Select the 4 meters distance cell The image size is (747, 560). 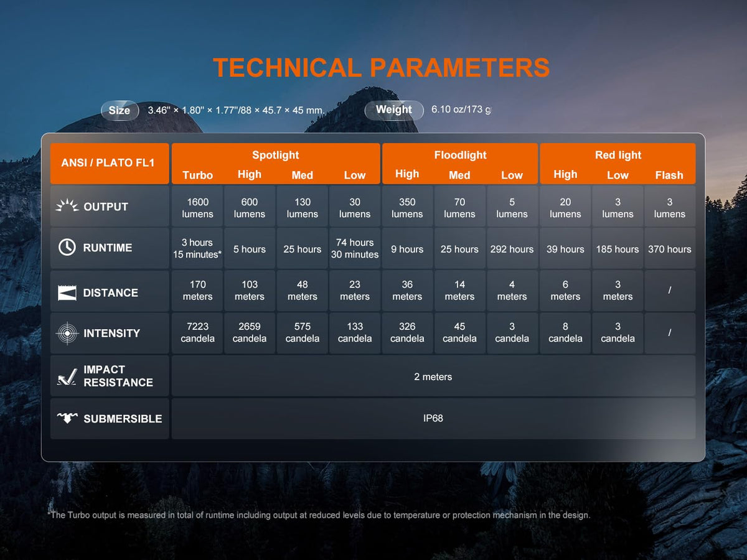tap(512, 291)
